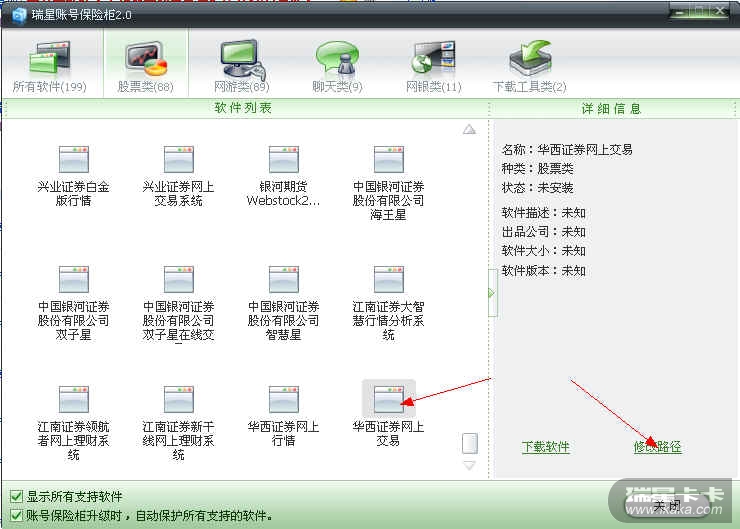Click the 软件版本：未知 detail text
This screenshot has width=740, height=529.
pos(544,271)
